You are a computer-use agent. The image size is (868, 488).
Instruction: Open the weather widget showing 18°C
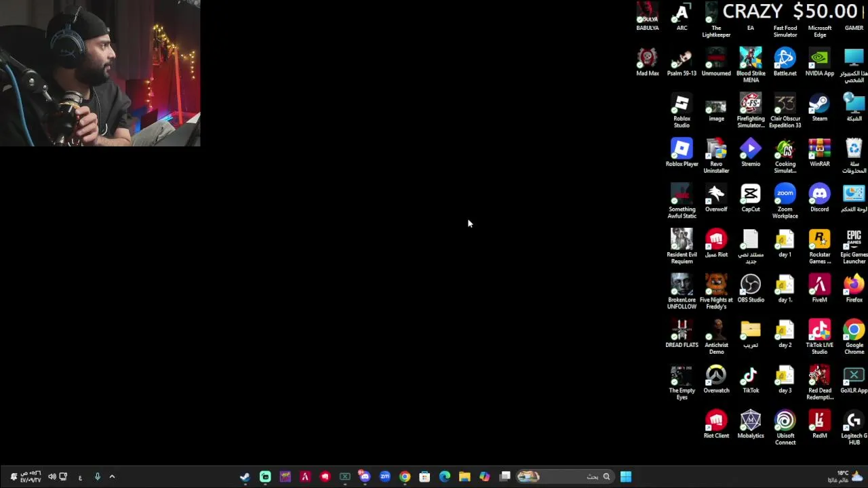click(x=846, y=476)
